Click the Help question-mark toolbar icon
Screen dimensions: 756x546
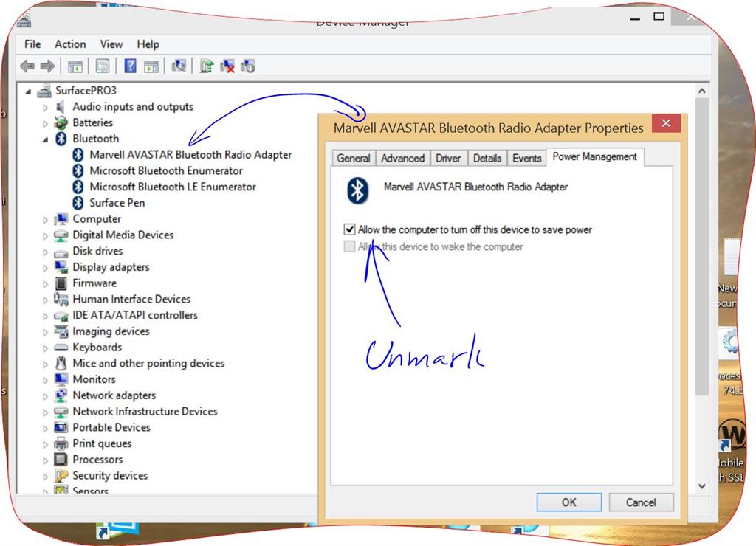(130, 66)
